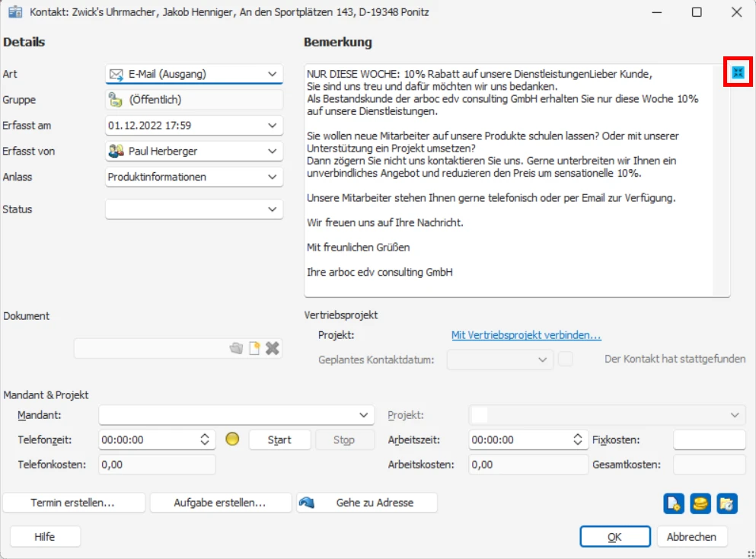Cancel with Abbrechen button
This screenshot has width=756, height=559.
click(691, 537)
